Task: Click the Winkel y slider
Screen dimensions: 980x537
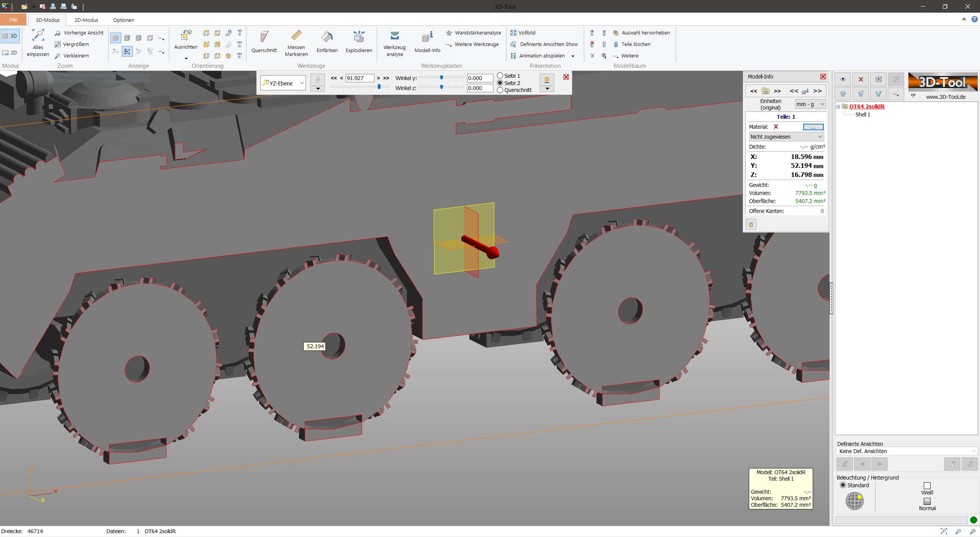Action: (x=441, y=78)
